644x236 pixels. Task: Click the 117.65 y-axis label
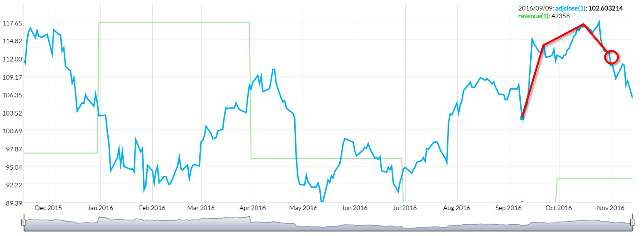click(12, 23)
